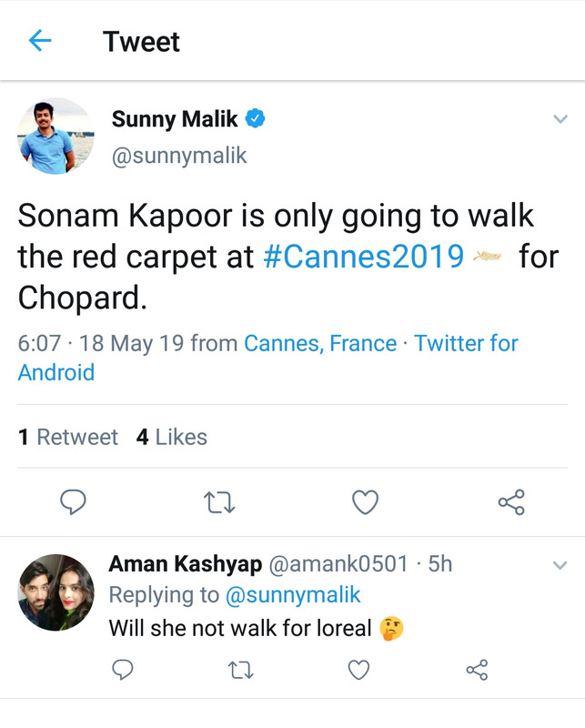Screen dimensions: 585x728
Task: Open the #Cannes2019 hashtag
Action: tap(363, 257)
